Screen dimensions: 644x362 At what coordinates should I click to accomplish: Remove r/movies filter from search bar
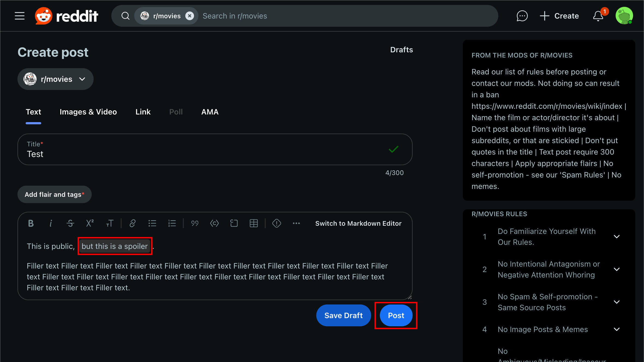coord(190,16)
